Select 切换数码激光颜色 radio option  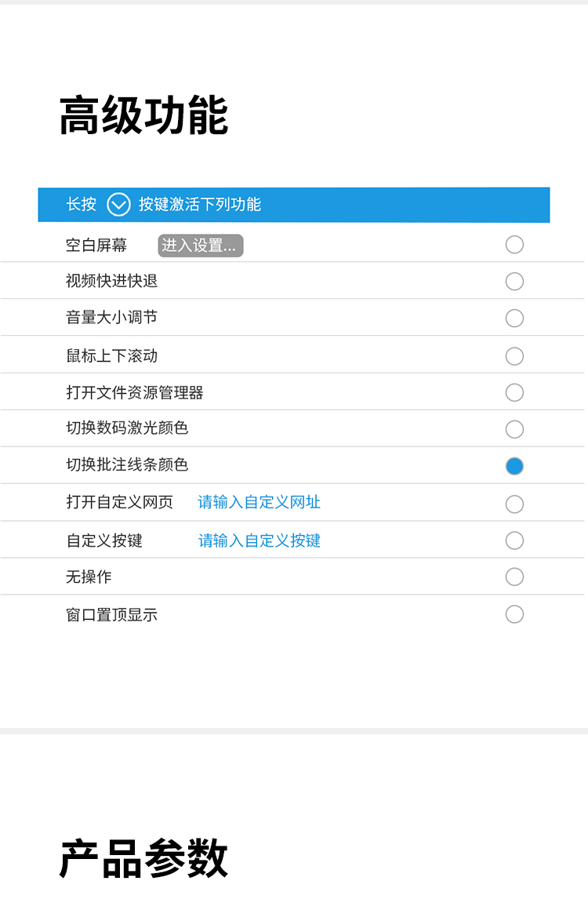point(514,429)
